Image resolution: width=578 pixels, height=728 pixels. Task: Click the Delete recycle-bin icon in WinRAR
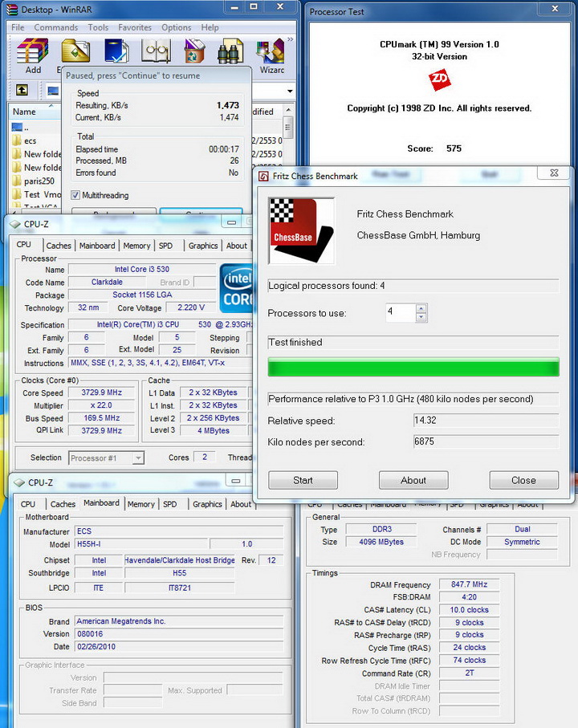tap(194, 51)
